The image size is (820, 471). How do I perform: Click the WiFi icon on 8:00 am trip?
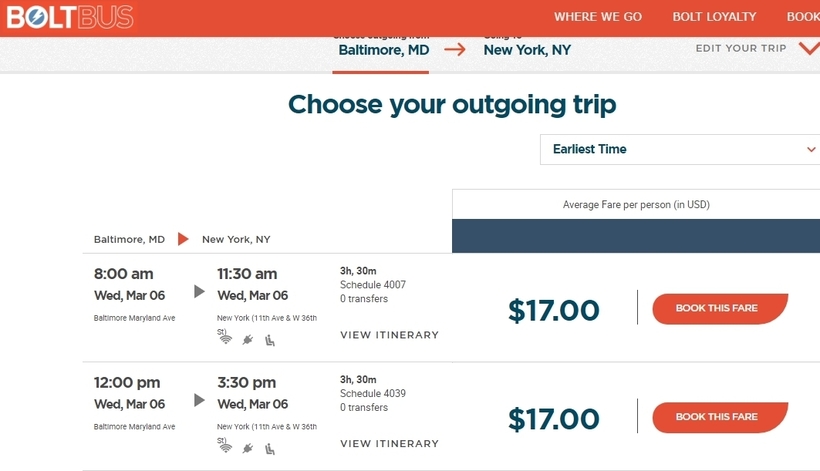pyautogui.click(x=225, y=339)
